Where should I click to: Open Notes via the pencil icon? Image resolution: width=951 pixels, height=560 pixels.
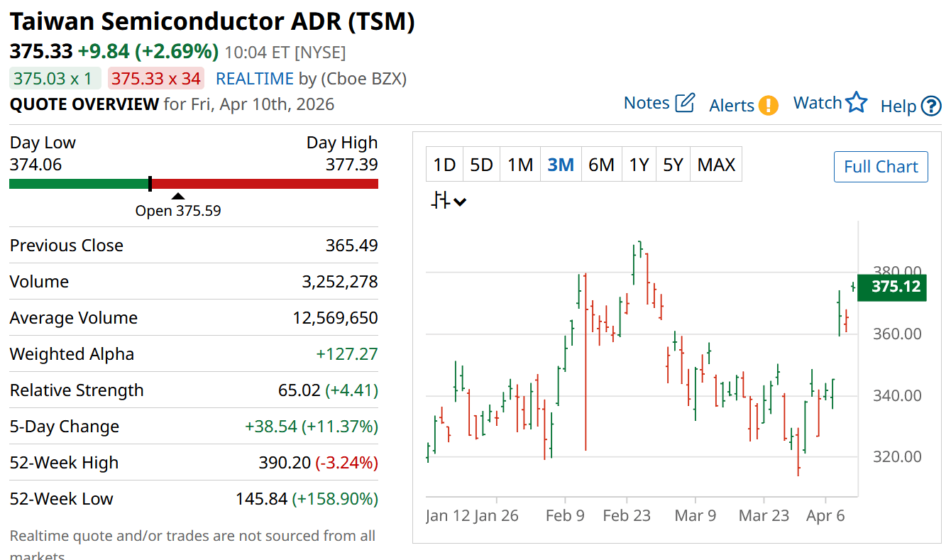(685, 103)
